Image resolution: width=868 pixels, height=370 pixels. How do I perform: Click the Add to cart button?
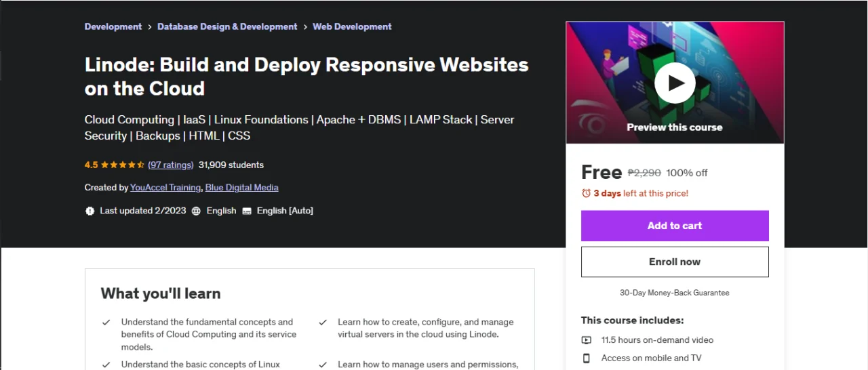pos(675,226)
